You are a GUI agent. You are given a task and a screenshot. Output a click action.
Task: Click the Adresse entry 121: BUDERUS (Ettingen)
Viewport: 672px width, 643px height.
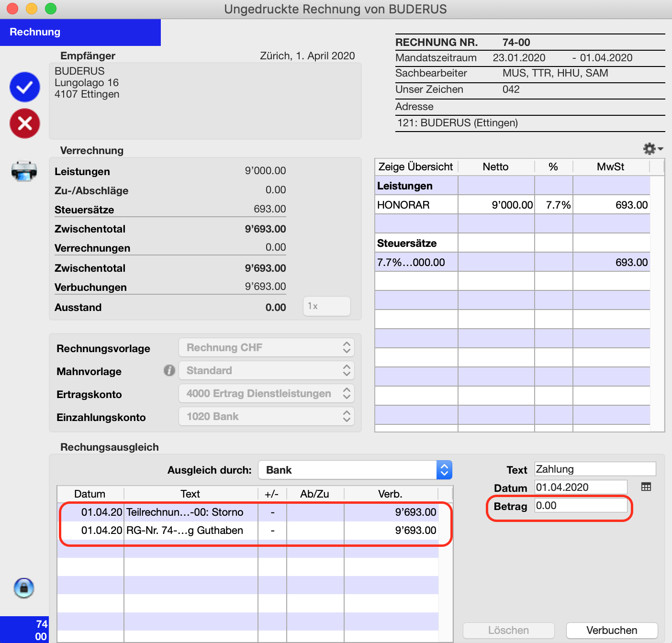point(458,123)
